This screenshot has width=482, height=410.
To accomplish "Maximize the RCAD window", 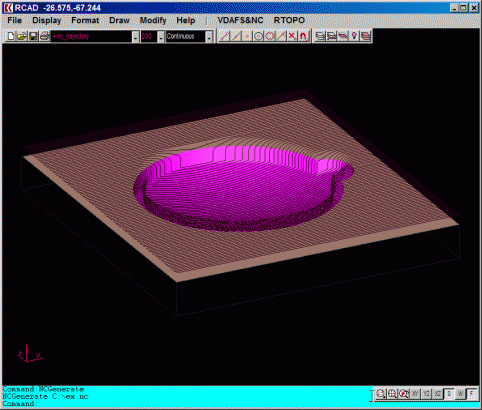I will [x=464, y=8].
